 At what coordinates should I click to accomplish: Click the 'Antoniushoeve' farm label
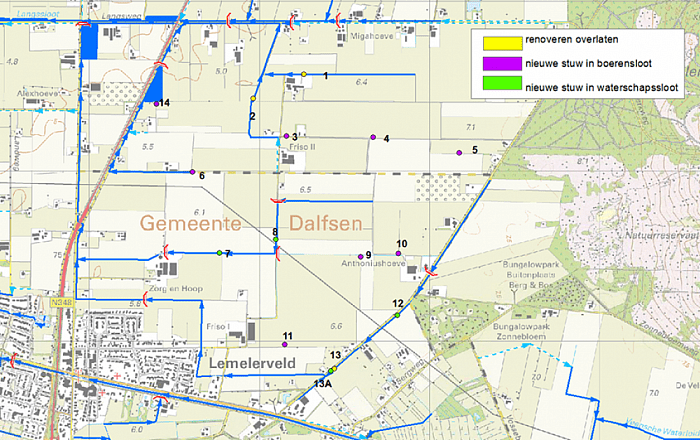coord(373,264)
